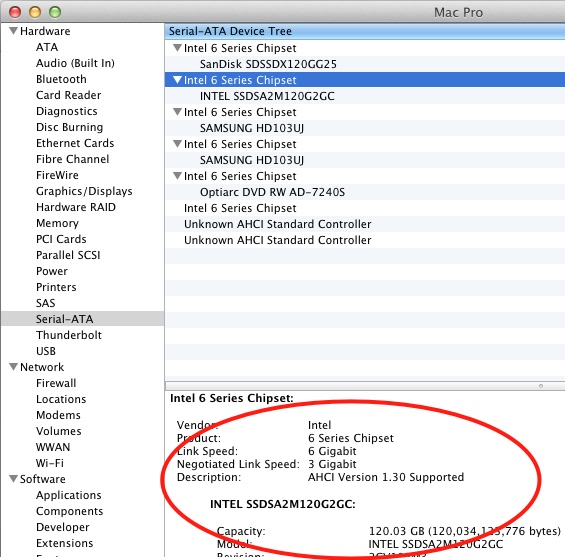The image size is (565, 560).
Task: Collapse the Software section triangle
Action: 13,479
